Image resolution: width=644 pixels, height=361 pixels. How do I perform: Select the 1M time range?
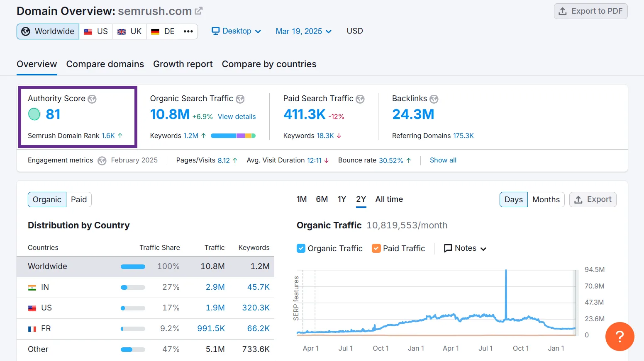[x=302, y=199]
